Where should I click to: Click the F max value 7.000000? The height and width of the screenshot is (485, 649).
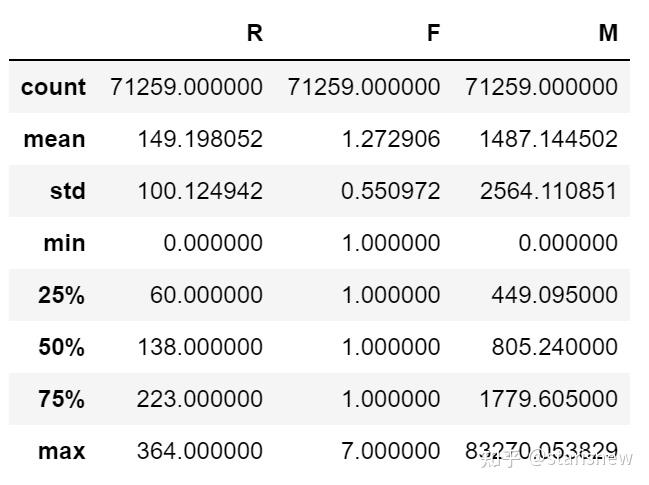390,451
